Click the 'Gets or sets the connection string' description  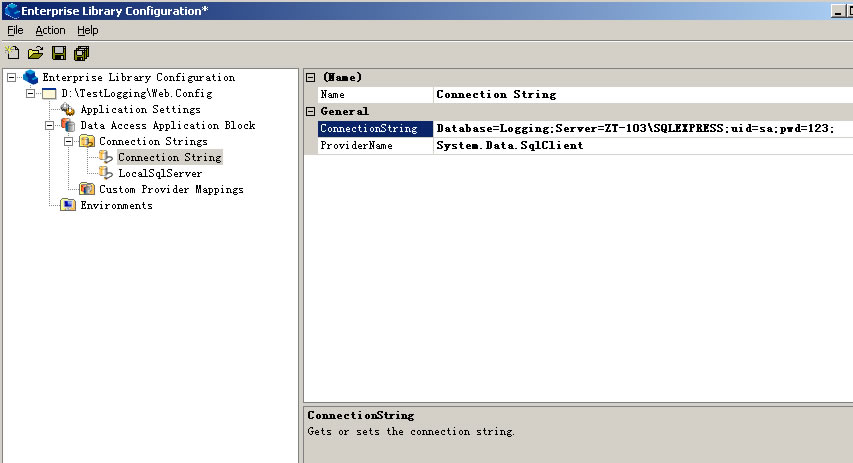(411, 431)
